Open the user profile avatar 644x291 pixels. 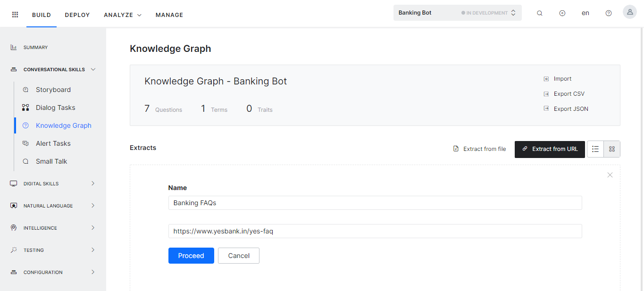click(x=629, y=11)
